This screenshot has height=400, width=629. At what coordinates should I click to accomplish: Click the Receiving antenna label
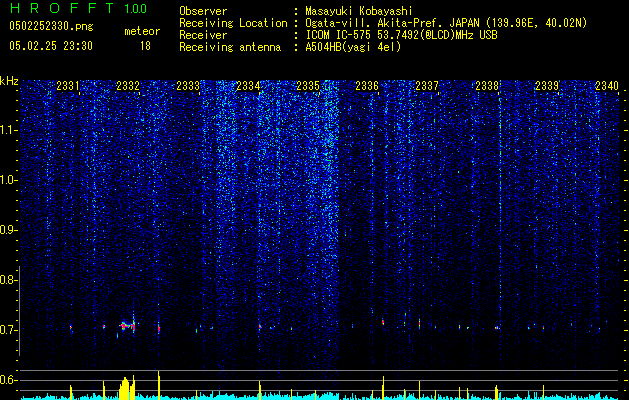click(230, 47)
